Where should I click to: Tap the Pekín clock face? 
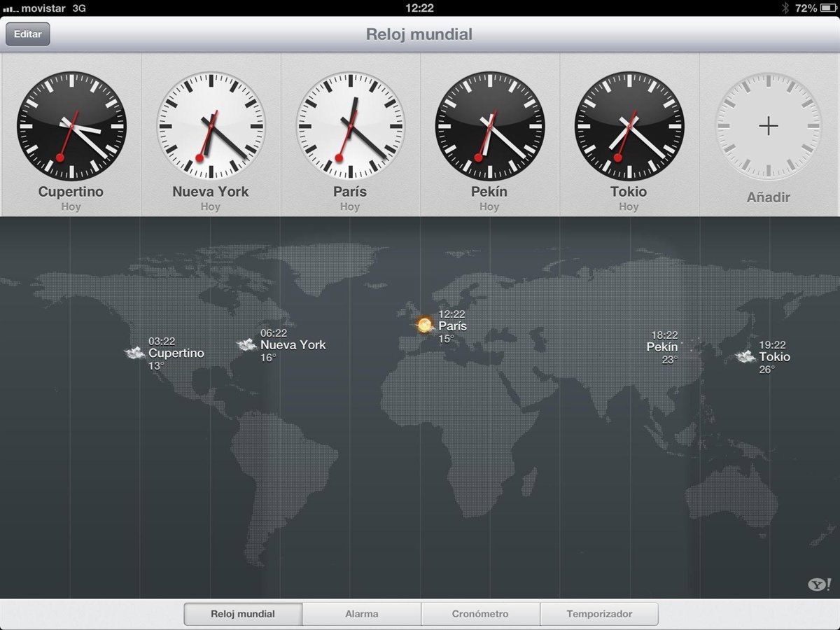[489, 126]
